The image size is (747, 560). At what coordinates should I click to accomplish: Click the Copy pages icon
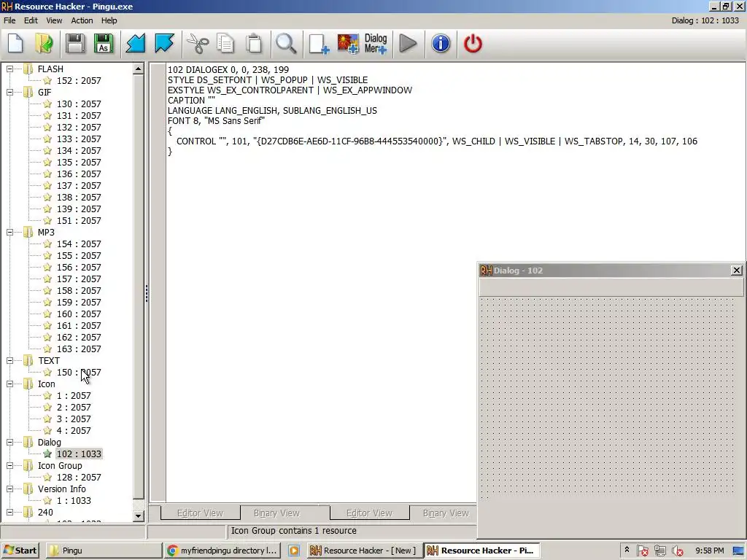click(225, 43)
